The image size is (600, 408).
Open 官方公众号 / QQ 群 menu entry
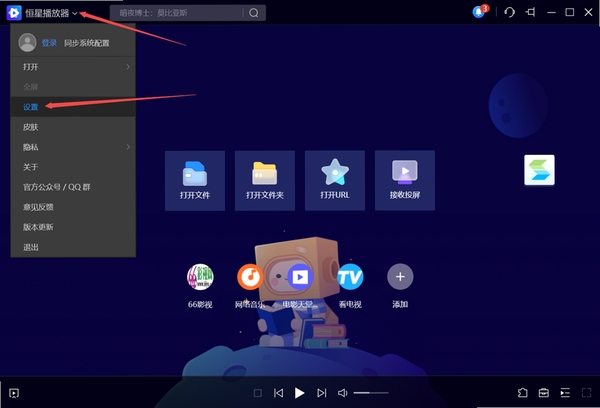73,187
